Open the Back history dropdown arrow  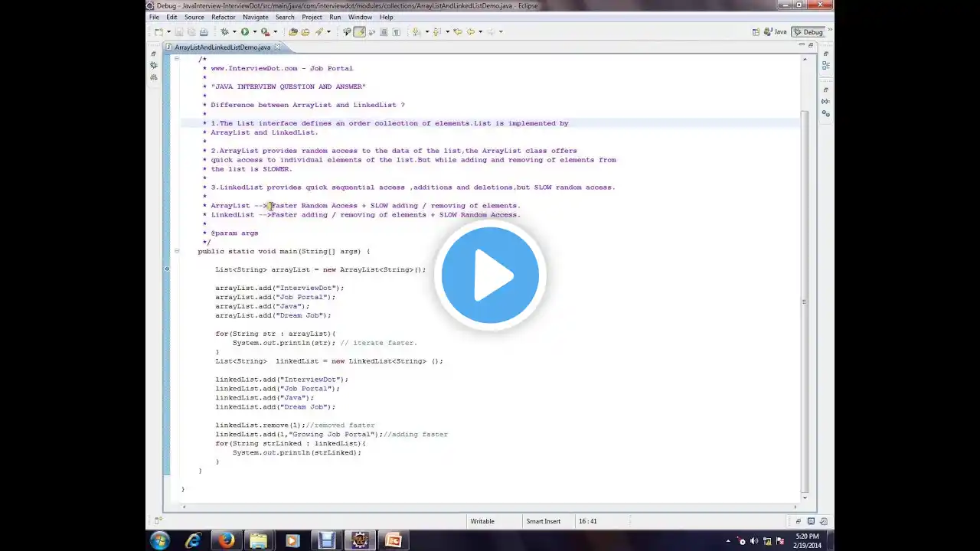click(480, 32)
